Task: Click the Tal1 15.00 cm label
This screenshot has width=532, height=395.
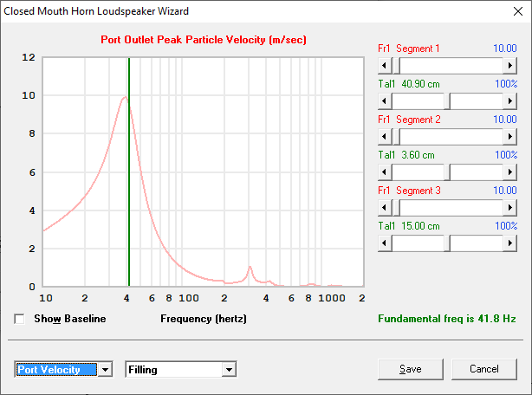Action: (x=409, y=226)
